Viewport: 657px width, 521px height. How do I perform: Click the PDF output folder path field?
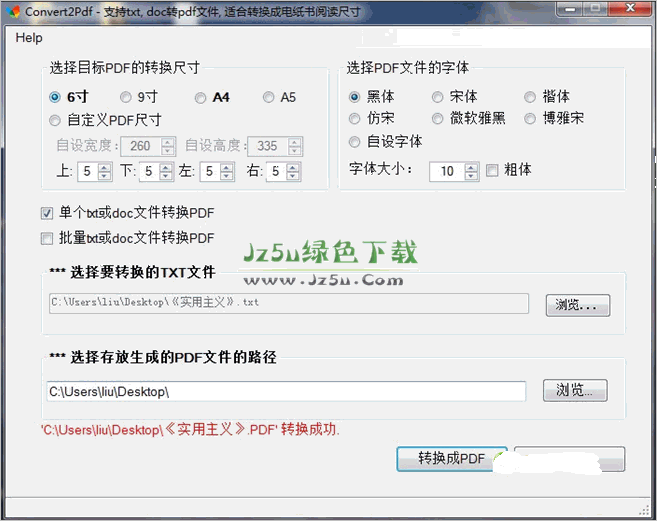tap(286, 391)
